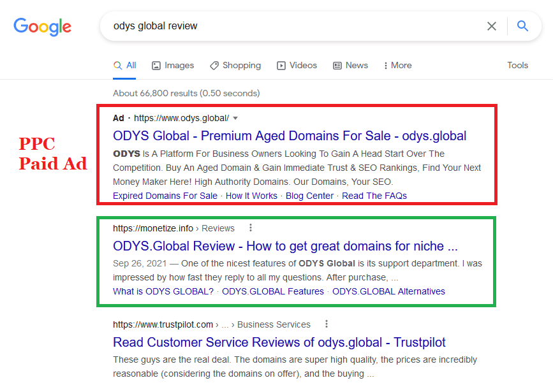This screenshot has width=553, height=392.
Task: Click the https://www.odys.global/ ad URL
Action: pyautogui.click(x=181, y=118)
